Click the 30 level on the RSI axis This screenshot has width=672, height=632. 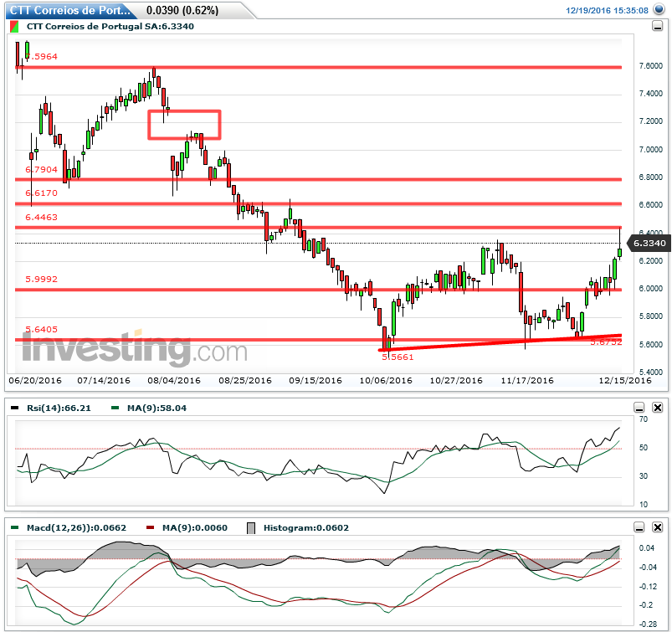(x=644, y=476)
